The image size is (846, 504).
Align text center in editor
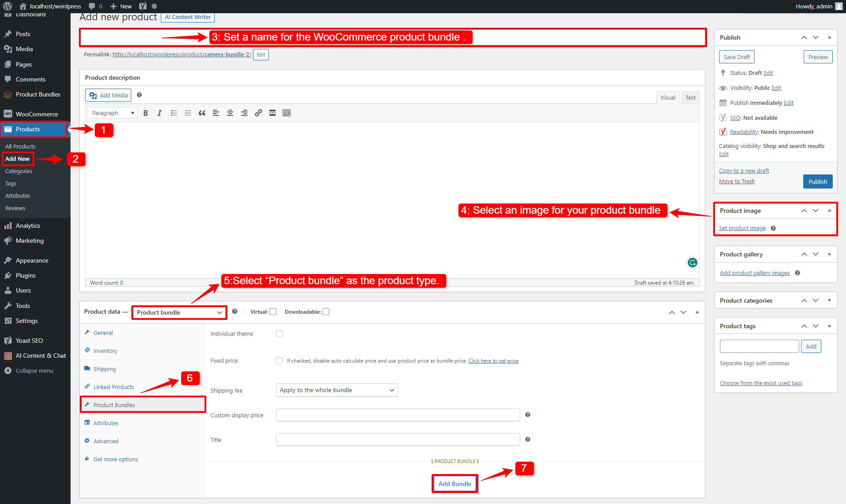(230, 113)
